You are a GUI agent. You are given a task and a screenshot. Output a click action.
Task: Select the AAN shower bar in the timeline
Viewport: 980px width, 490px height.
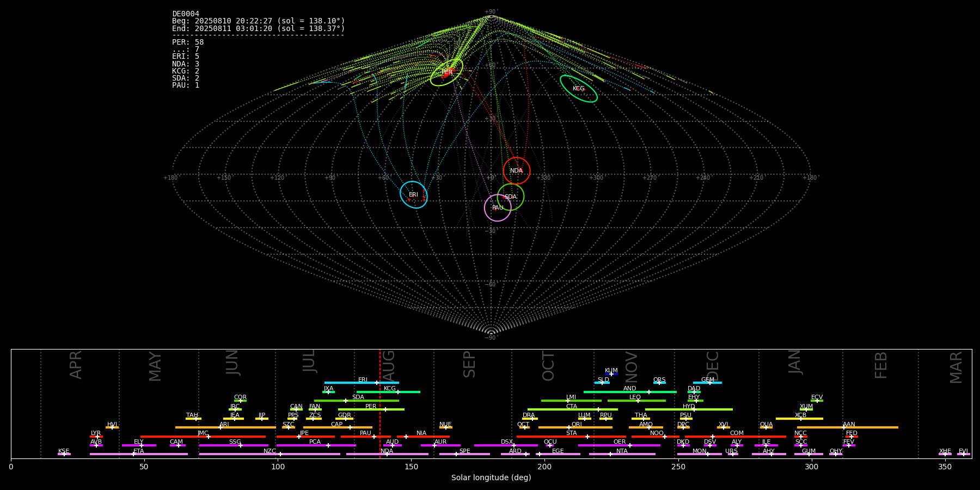coord(848,427)
